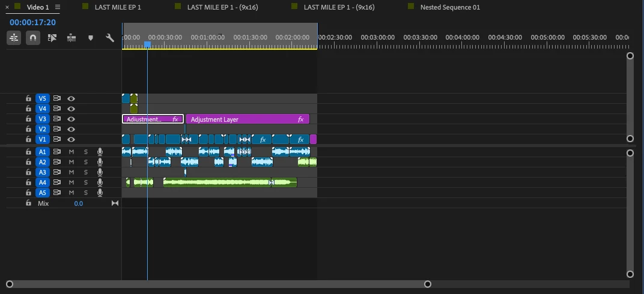Hide track V2 output with eye icon
Screen dimensions: 644x294
coord(71,129)
